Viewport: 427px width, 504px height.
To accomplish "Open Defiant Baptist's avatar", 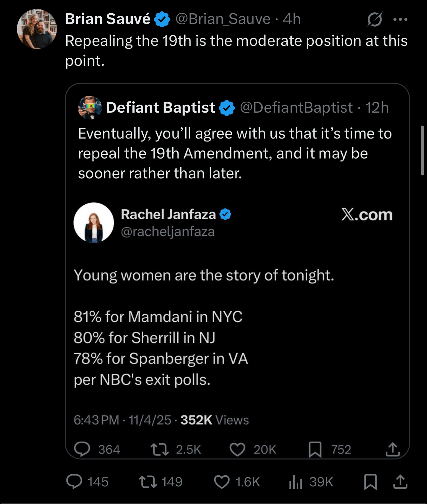I will click(89, 107).
